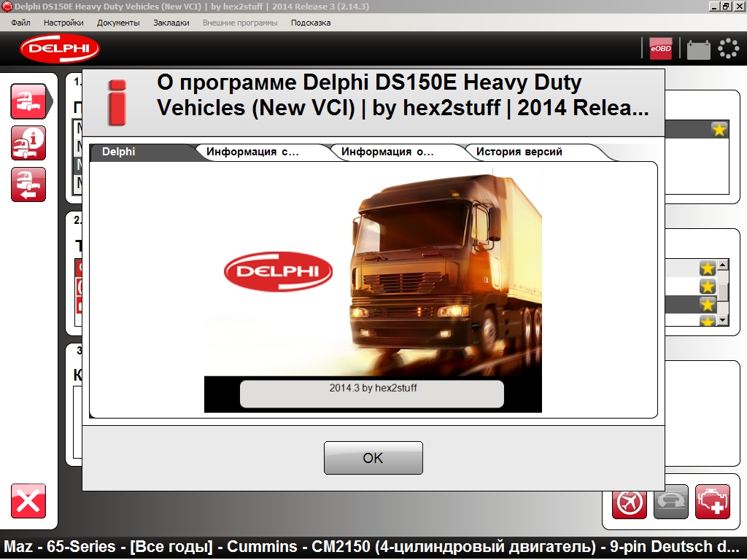
Task: Click the scroll down arrow of the list
Action: pos(723,320)
